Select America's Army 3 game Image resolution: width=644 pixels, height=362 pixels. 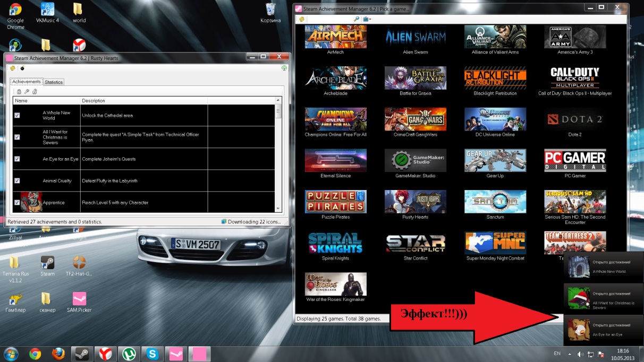coord(575,37)
